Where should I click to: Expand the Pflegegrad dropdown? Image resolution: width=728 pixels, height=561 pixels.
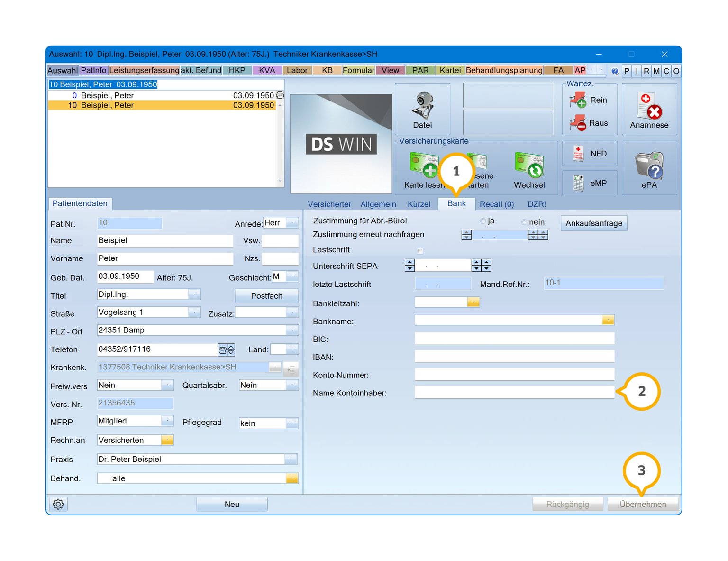point(292,423)
